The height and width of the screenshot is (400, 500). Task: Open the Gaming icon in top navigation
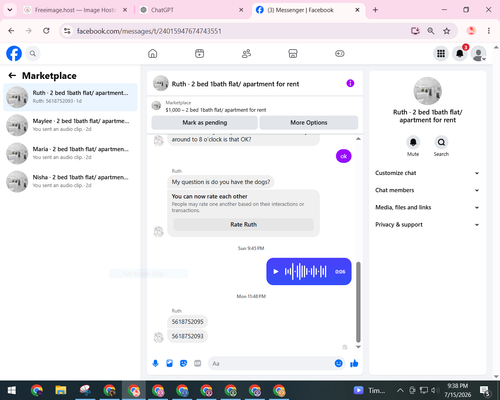coord(340,53)
